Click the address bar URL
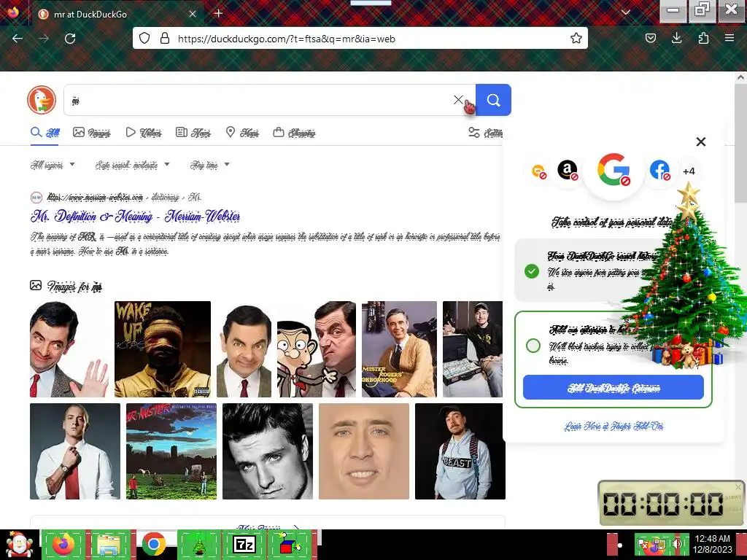The image size is (747, 560). pos(286,39)
